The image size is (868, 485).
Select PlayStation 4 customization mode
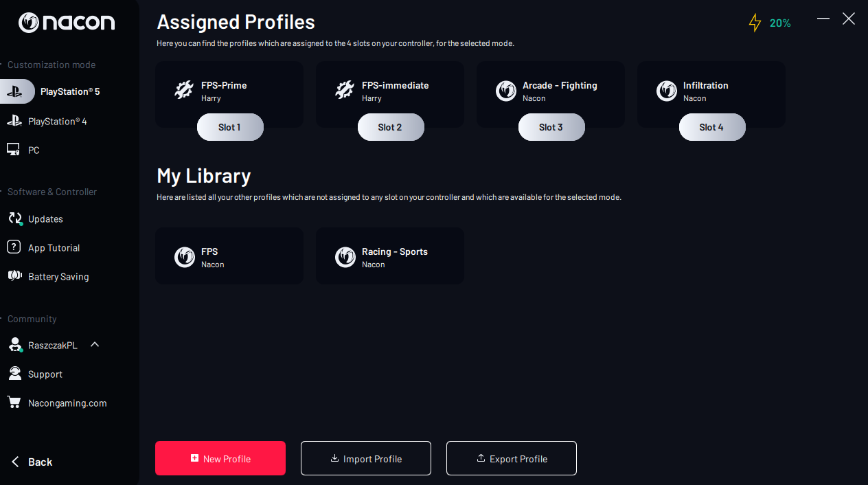[56, 122]
